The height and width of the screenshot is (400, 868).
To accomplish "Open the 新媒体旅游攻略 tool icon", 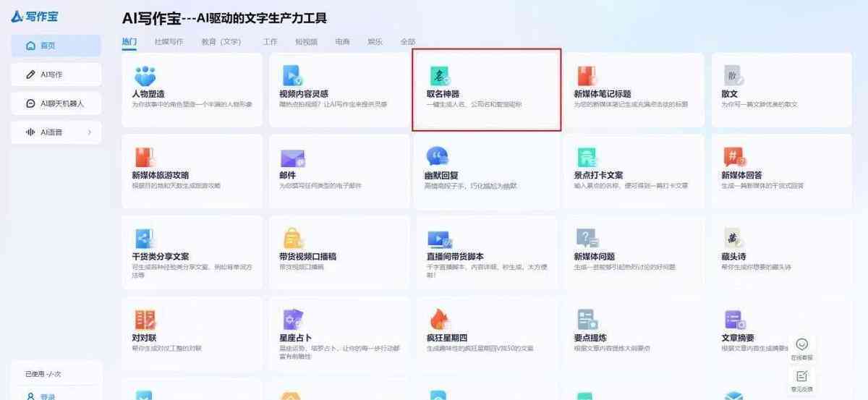I will [x=145, y=157].
